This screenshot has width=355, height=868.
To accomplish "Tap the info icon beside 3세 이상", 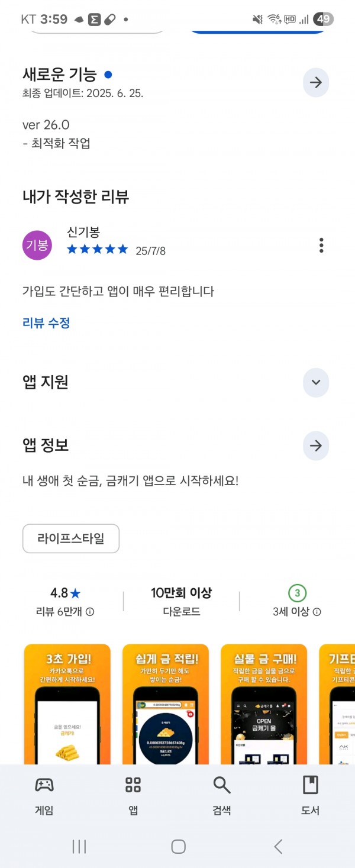I will [317, 612].
